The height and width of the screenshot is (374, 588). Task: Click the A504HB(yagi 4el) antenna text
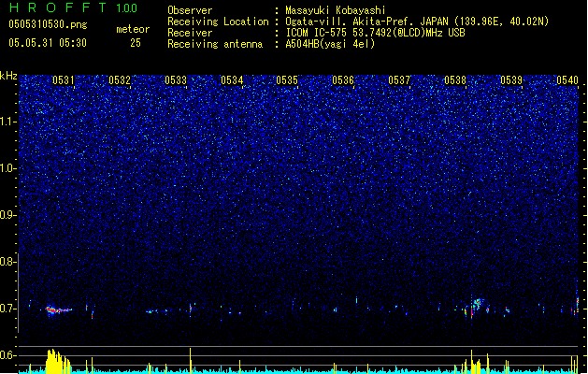(x=330, y=44)
